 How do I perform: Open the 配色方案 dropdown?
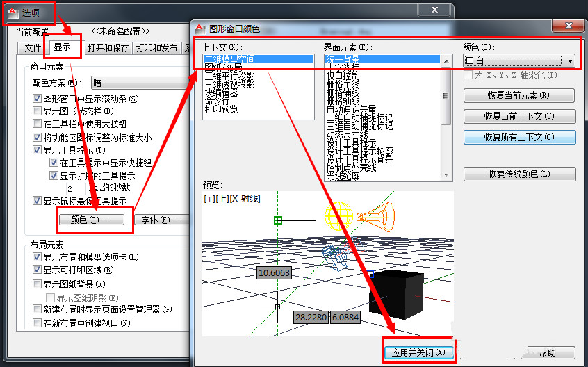[x=139, y=83]
